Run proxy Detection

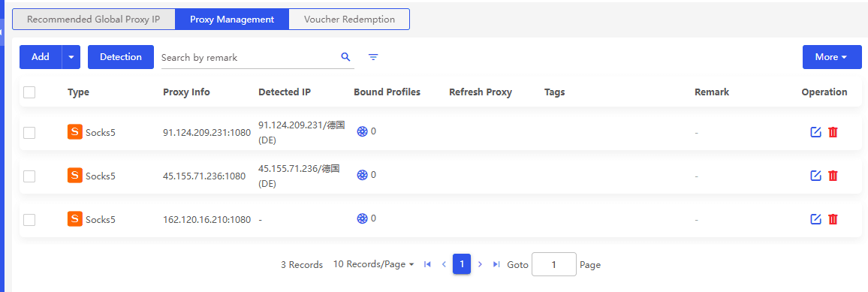121,57
